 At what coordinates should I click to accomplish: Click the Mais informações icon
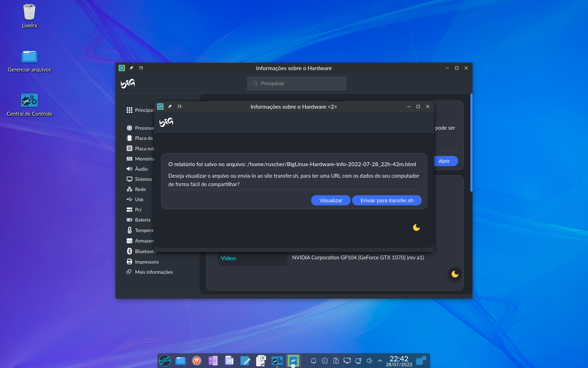pyautogui.click(x=129, y=272)
